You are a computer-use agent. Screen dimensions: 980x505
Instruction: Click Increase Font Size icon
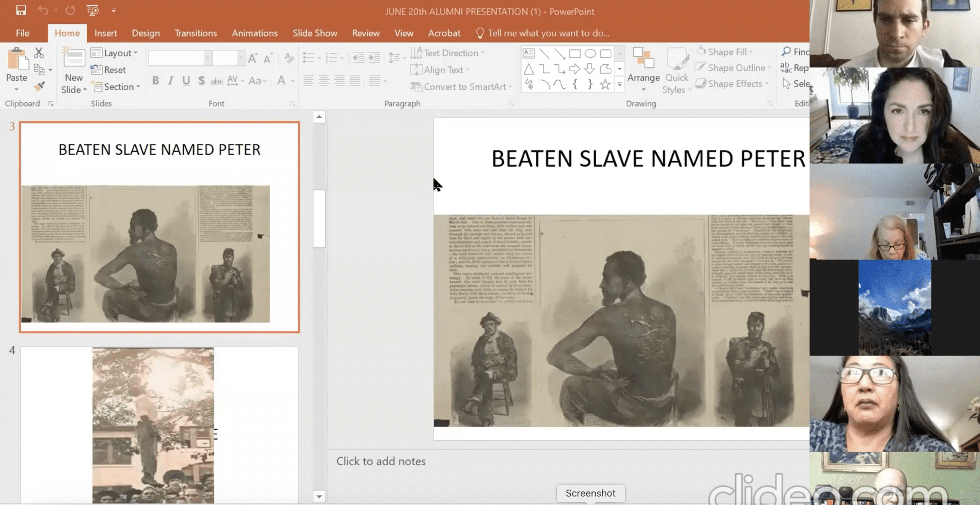[252, 58]
